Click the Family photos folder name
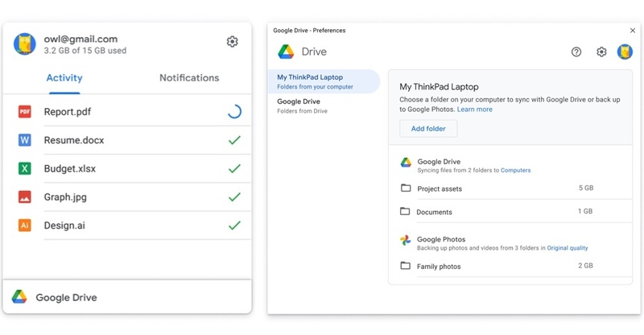644x335 pixels. pyautogui.click(x=439, y=267)
